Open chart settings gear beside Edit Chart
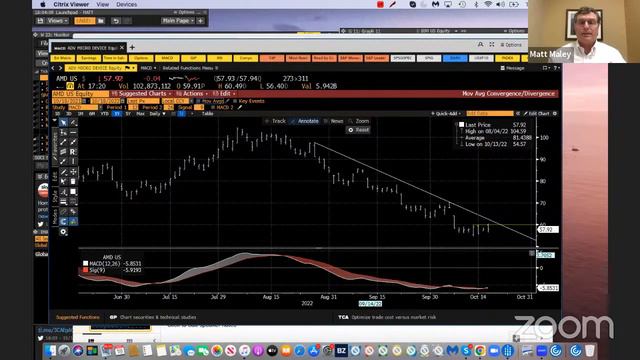The image size is (640, 360). 555,113
